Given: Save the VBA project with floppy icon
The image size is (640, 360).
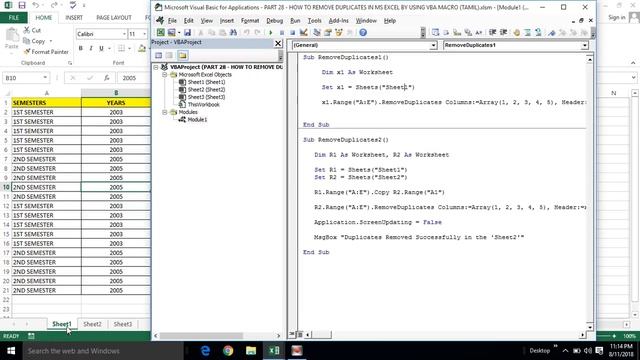Looking at the screenshot, I should click(187, 33).
